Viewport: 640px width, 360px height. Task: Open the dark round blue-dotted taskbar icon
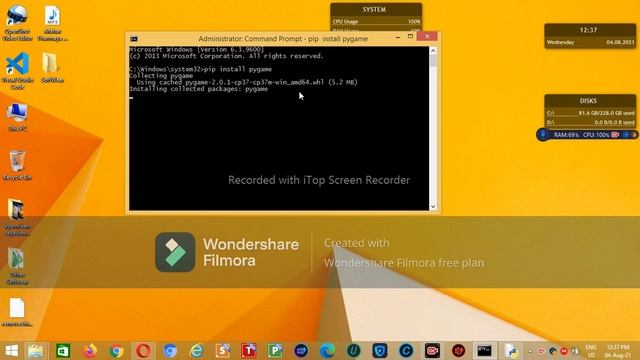pyautogui.click(x=301, y=351)
